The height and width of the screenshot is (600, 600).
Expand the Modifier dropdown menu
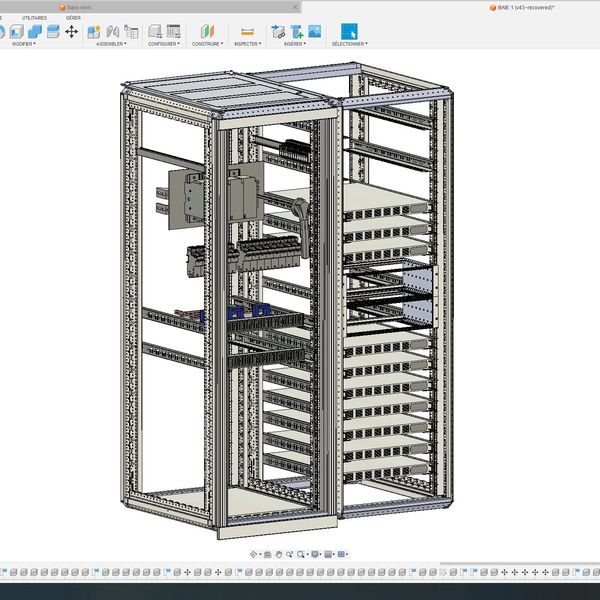pyautogui.click(x=23, y=44)
